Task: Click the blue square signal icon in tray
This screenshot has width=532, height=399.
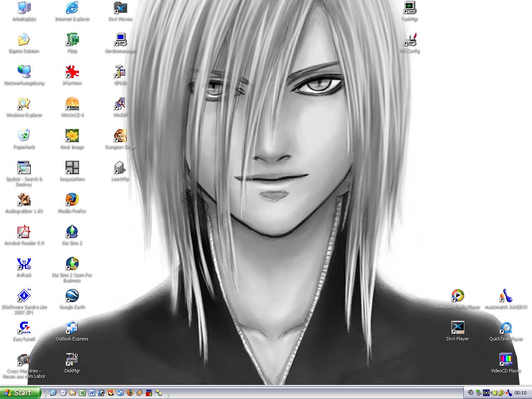Action: point(486,392)
